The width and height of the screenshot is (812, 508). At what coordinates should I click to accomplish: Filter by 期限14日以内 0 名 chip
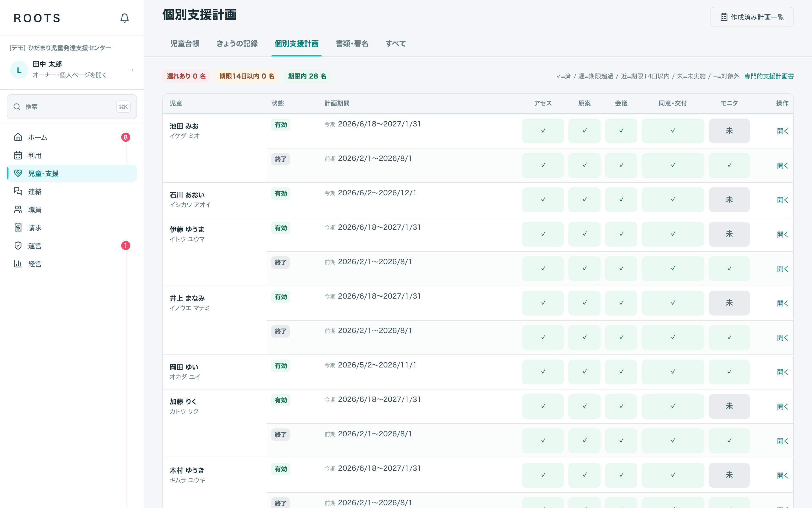[x=247, y=76]
